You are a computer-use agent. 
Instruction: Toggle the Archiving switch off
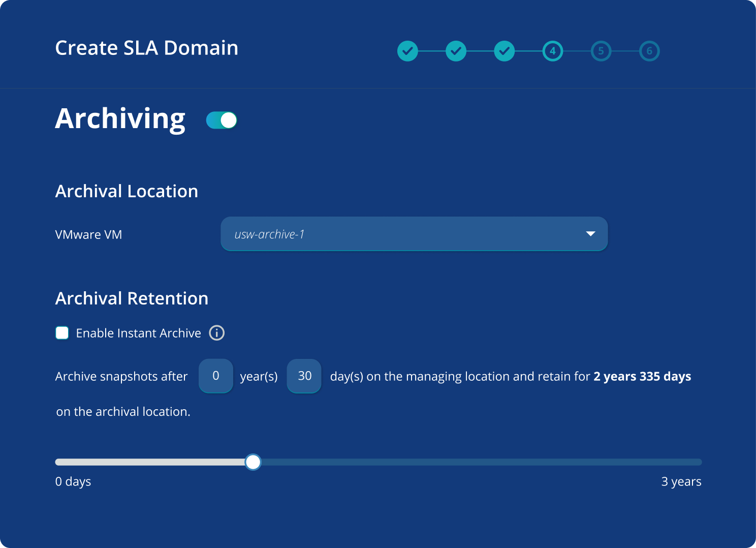click(222, 120)
